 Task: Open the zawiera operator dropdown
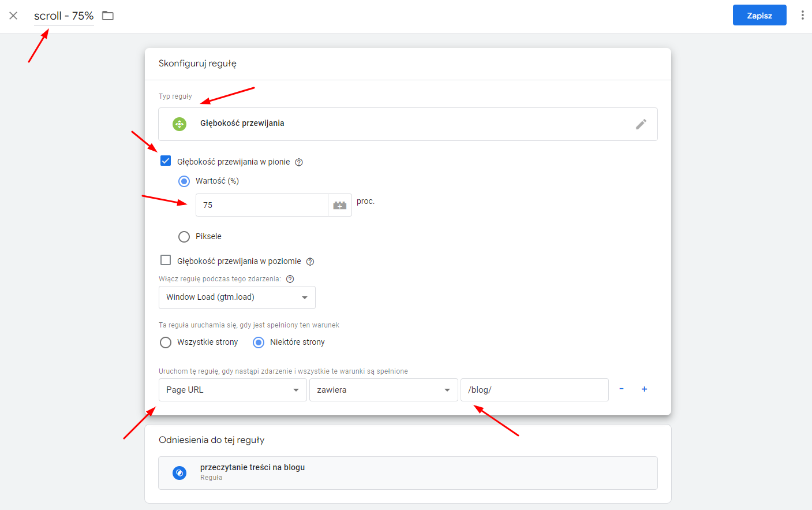coord(383,390)
